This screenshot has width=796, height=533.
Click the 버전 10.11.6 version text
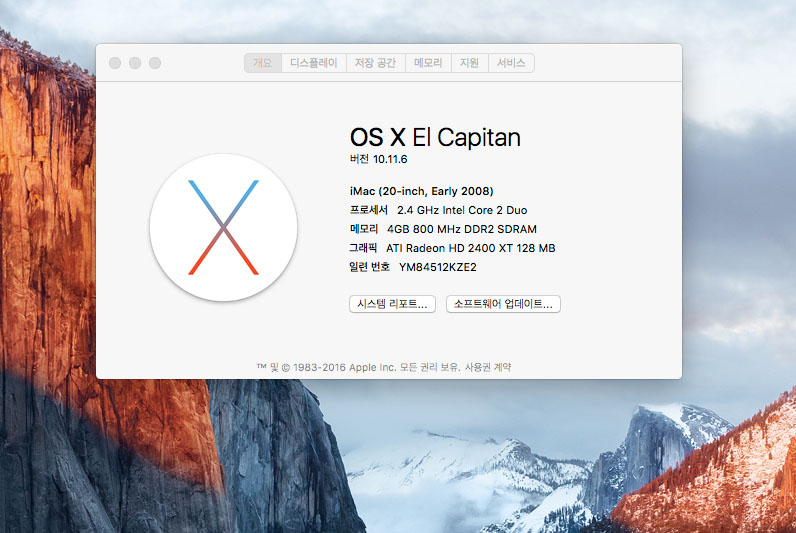379,159
